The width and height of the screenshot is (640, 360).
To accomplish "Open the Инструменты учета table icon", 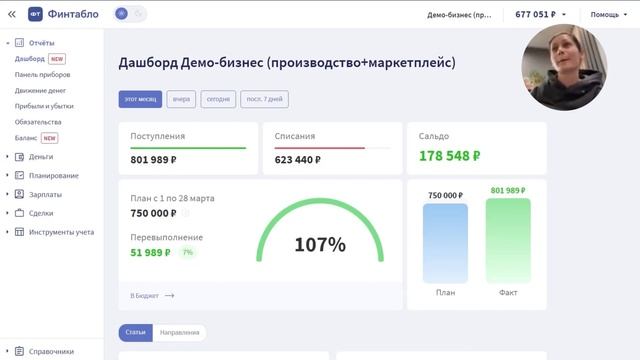I will [x=19, y=232].
